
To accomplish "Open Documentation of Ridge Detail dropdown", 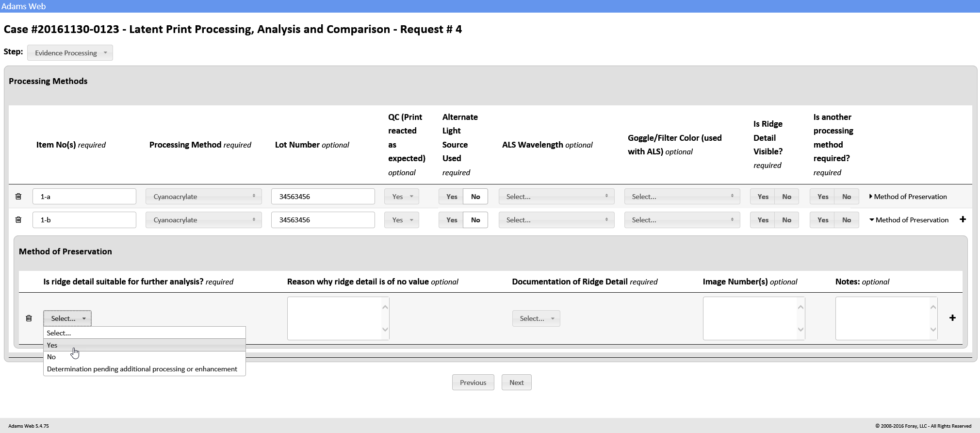I will pyautogui.click(x=536, y=318).
